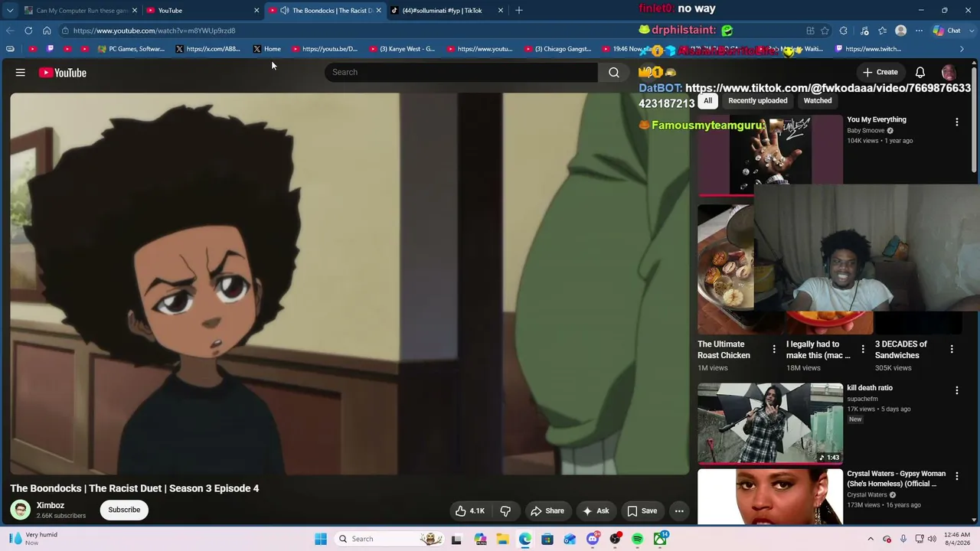980x551 pixels.
Task: Show hidden system tray icons
Action: click(x=871, y=539)
